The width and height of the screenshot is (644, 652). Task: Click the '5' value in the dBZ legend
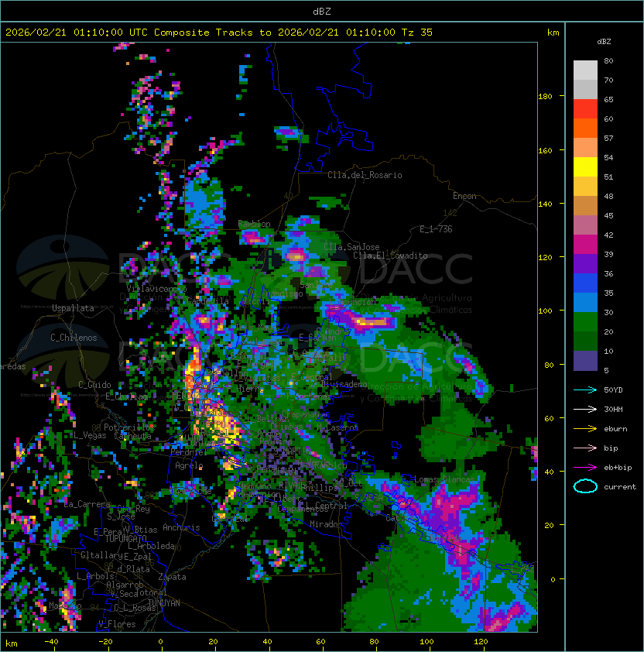click(x=606, y=370)
